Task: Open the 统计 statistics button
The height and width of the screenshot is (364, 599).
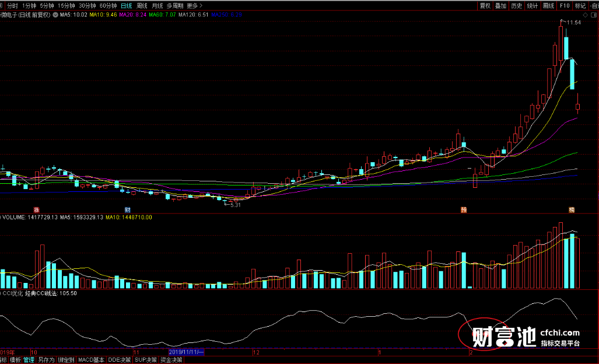Action: tap(533, 6)
